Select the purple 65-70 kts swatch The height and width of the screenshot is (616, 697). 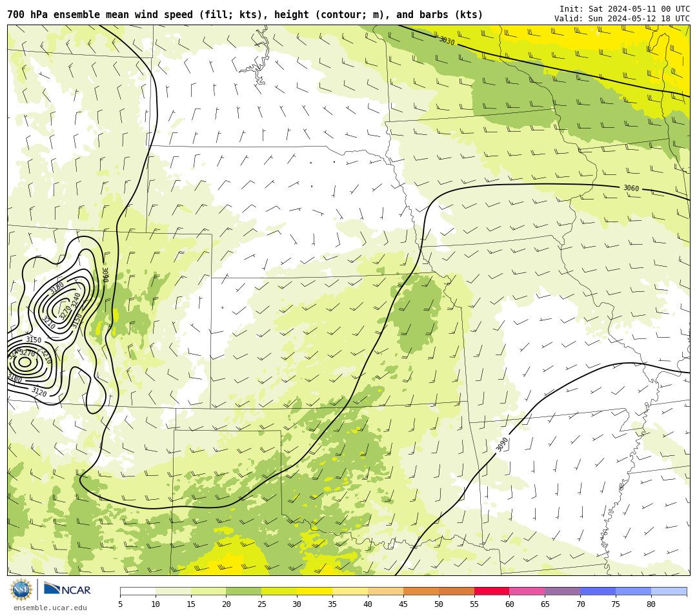[x=563, y=591]
